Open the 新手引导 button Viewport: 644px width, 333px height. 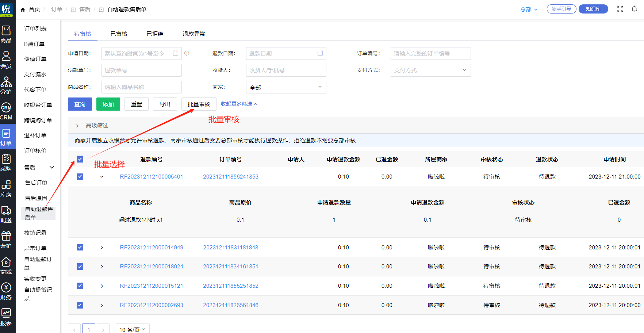561,9
